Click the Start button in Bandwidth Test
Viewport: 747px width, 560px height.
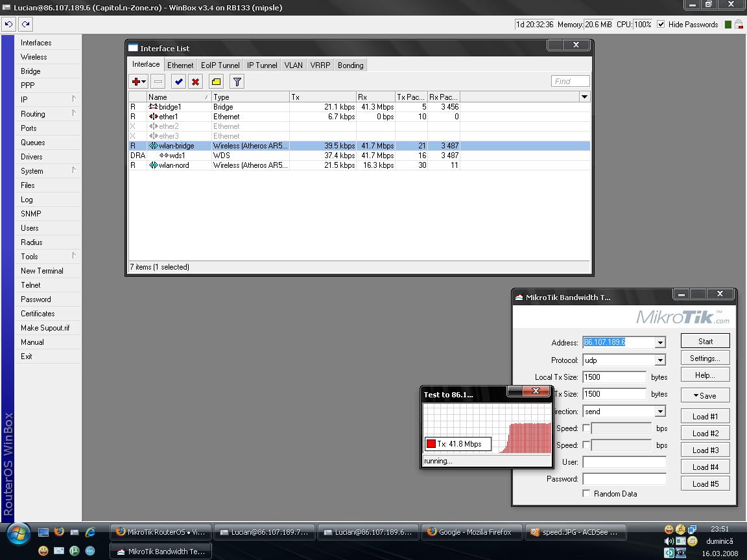click(x=705, y=341)
